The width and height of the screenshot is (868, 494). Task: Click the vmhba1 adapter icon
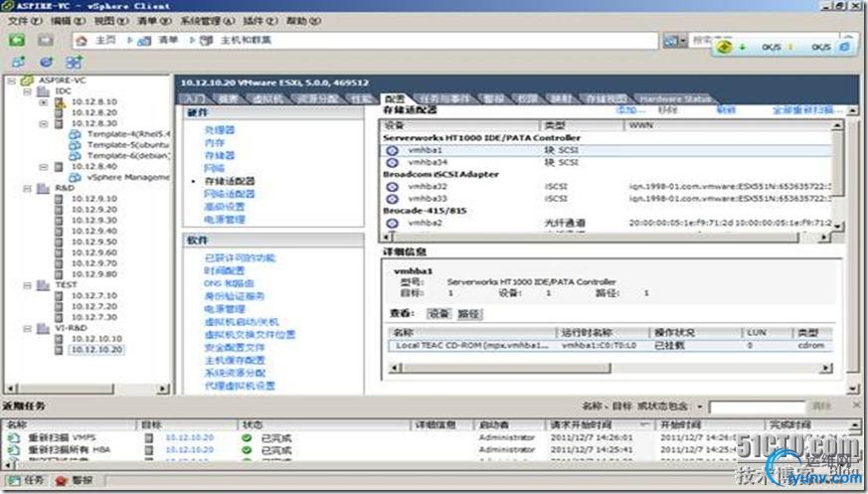(393, 150)
